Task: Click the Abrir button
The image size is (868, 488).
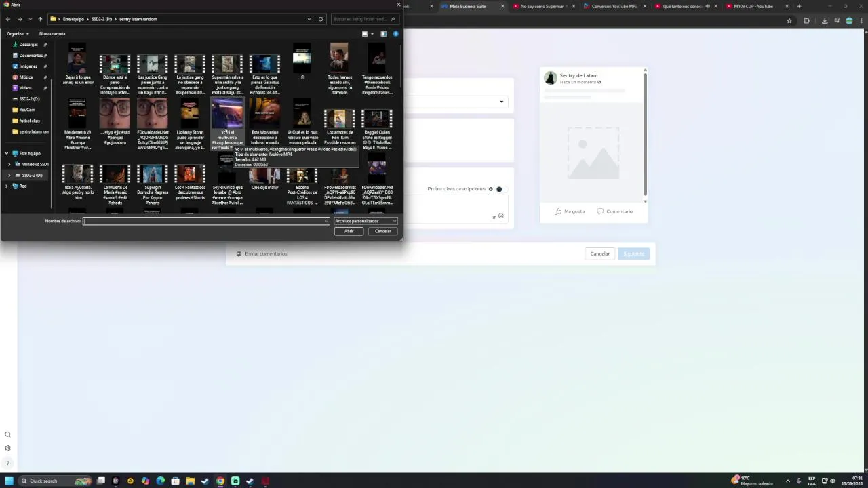Action: pos(349,231)
